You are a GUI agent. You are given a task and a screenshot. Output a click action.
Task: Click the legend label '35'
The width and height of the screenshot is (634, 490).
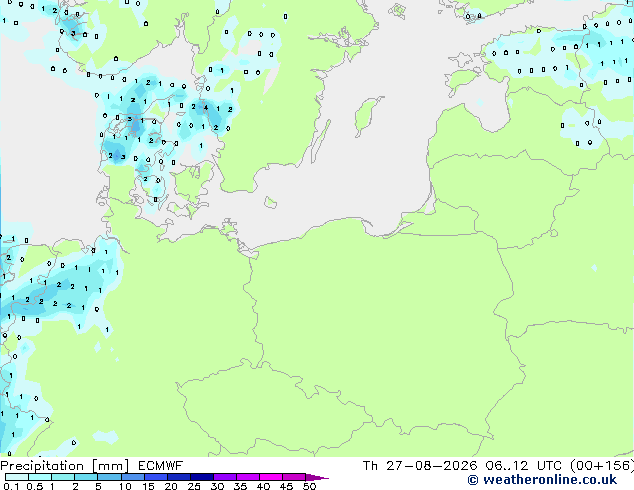240,486
